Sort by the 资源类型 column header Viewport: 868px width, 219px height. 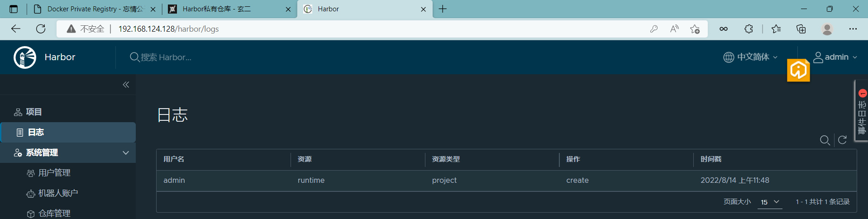(x=446, y=159)
